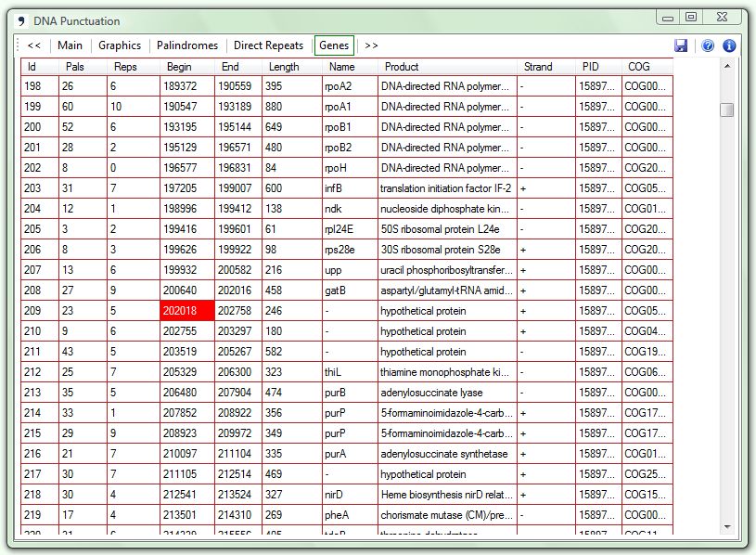The width and height of the screenshot is (756, 555).
Task: Sort by the Strand column header
Action: [x=545, y=67]
